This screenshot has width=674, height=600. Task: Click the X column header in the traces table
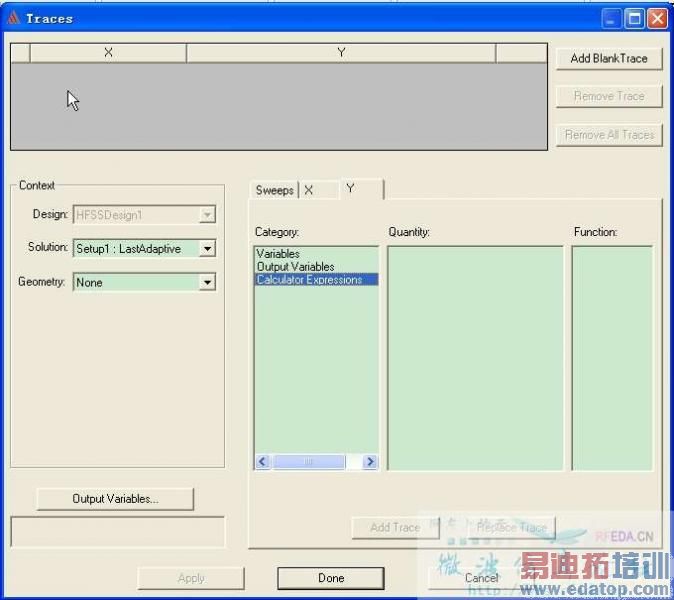click(108, 53)
